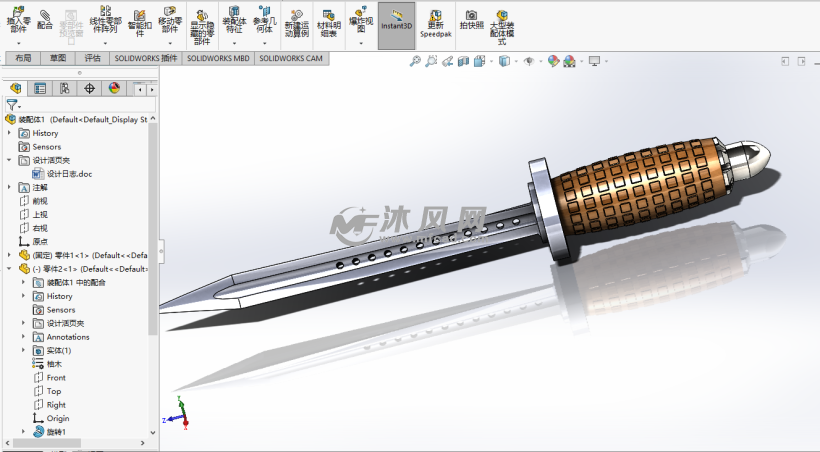The height and width of the screenshot is (452, 820).
Task: Select the DisplayManager color ball tab
Action: click(114, 88)
